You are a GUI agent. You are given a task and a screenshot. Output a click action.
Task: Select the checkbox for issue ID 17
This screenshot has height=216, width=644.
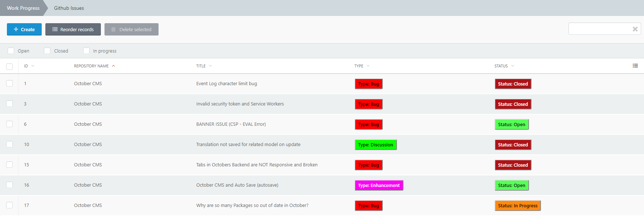click(9, 205)
